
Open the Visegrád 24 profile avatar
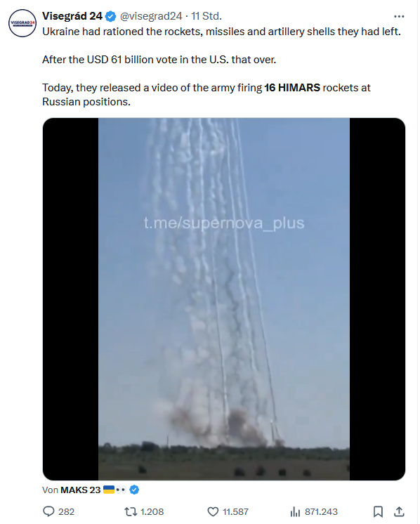(x=22, y=23)
